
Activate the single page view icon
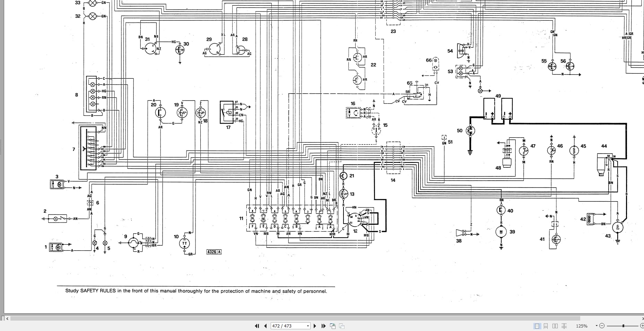(537, 326)
